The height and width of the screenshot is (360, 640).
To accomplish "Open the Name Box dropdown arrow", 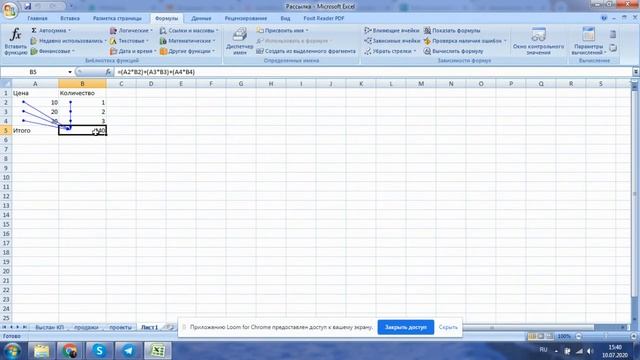I will (70, 72).
